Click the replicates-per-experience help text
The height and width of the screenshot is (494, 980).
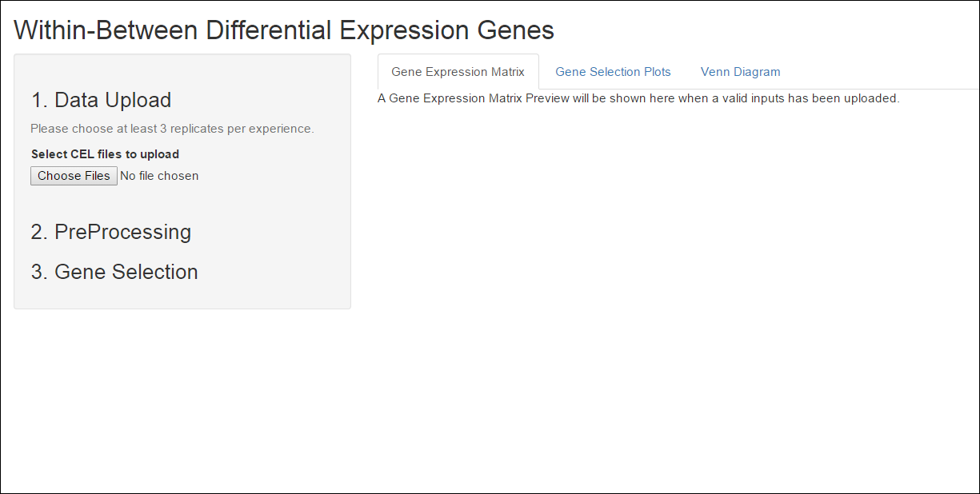click(172, 129)
